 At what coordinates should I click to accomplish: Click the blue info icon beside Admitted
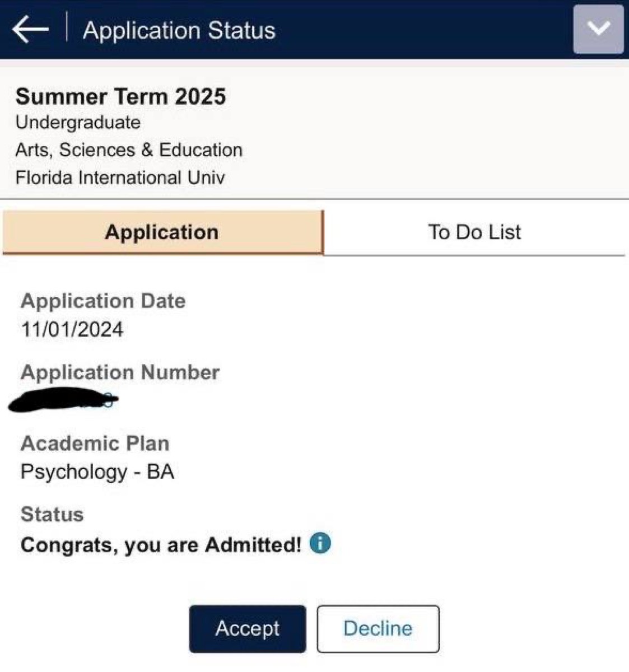coord(320,543)
